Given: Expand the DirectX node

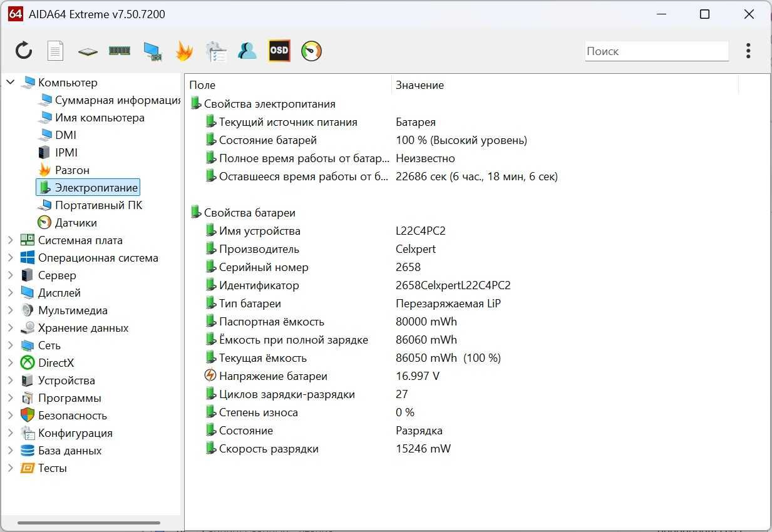Looking at the screenshot, I should [x=10, y=362].
